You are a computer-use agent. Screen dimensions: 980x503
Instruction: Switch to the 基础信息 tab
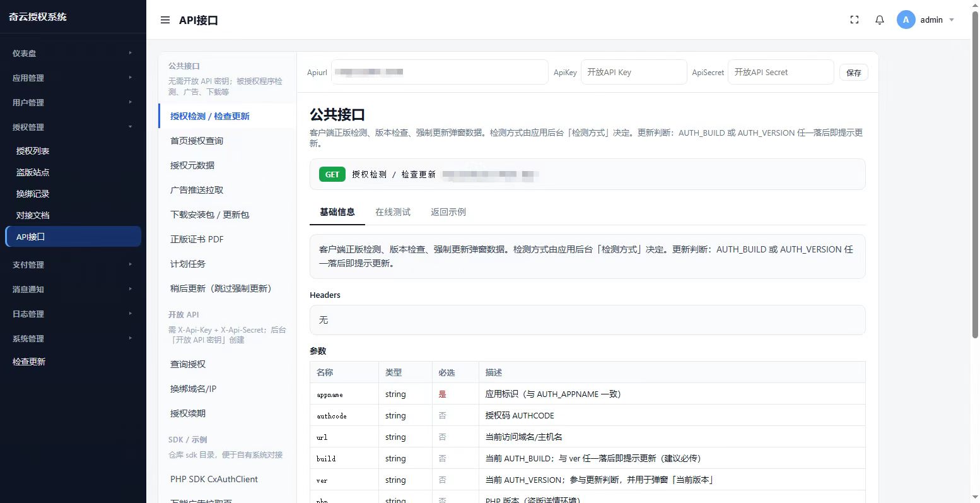tap(337, 212)
